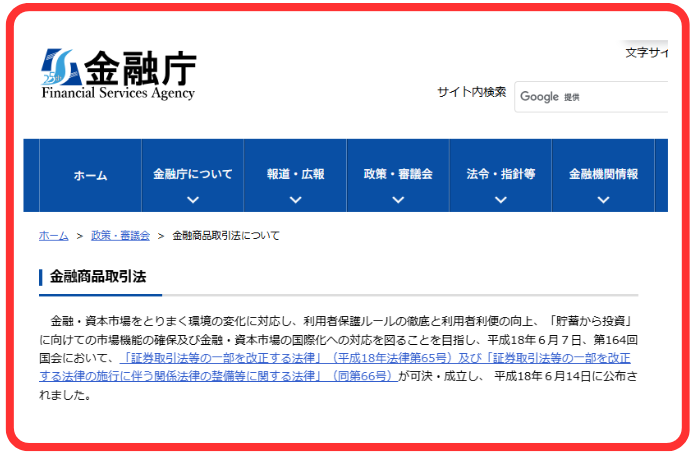Open the 法令・指針等 menu item

point(501,176)
